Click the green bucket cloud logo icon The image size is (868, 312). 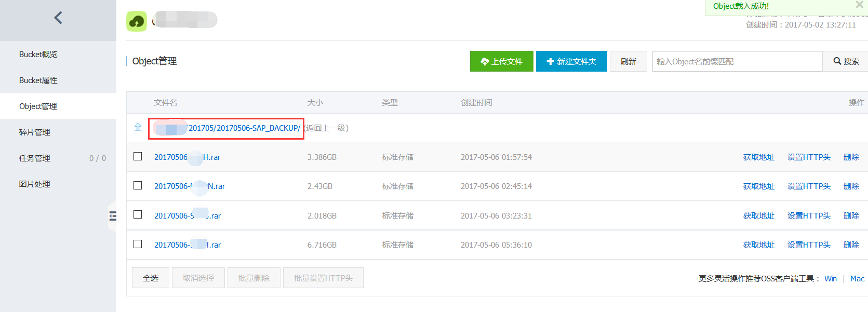137,21
